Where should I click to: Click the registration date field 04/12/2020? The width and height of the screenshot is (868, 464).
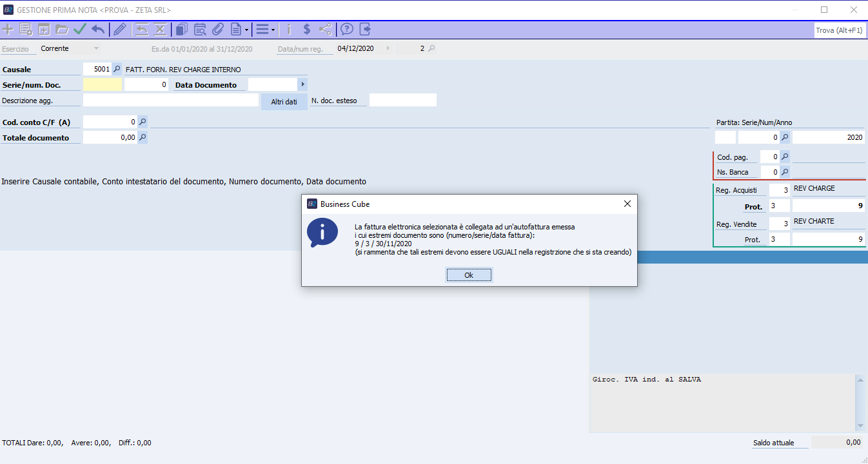click(x=359, y=48)
